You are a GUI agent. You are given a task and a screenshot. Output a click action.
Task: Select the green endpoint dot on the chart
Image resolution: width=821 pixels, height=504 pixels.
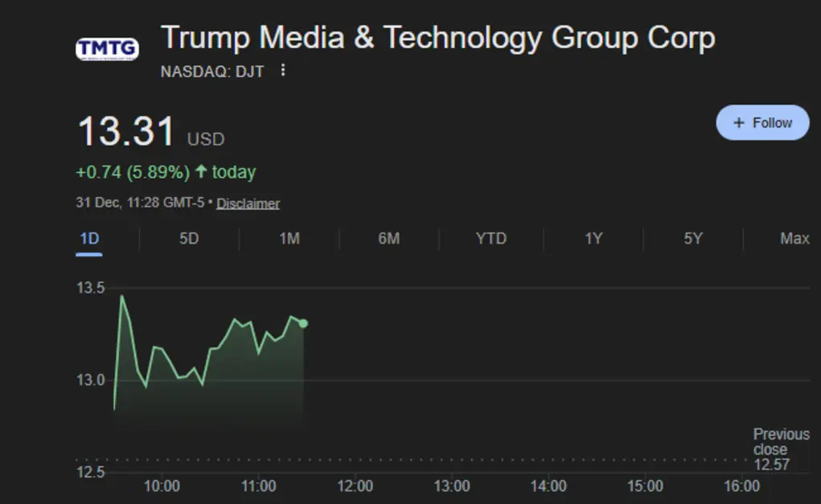tap(302, 323)
